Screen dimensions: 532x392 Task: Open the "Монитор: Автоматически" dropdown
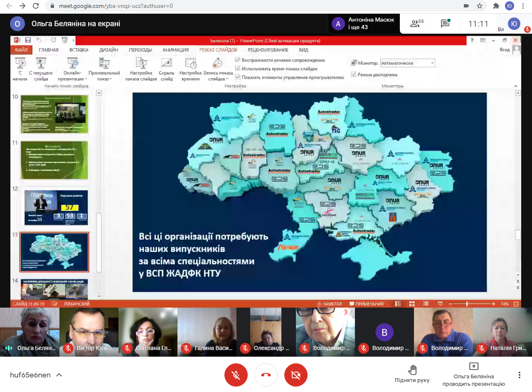click(x=407, y=63)
